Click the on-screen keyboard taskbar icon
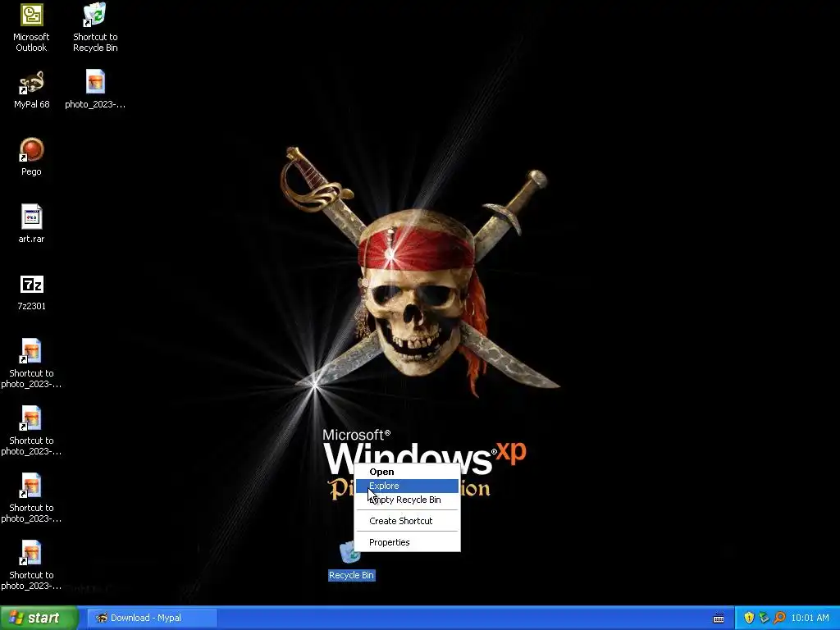 pyautogui.click(x=719, y=619)
